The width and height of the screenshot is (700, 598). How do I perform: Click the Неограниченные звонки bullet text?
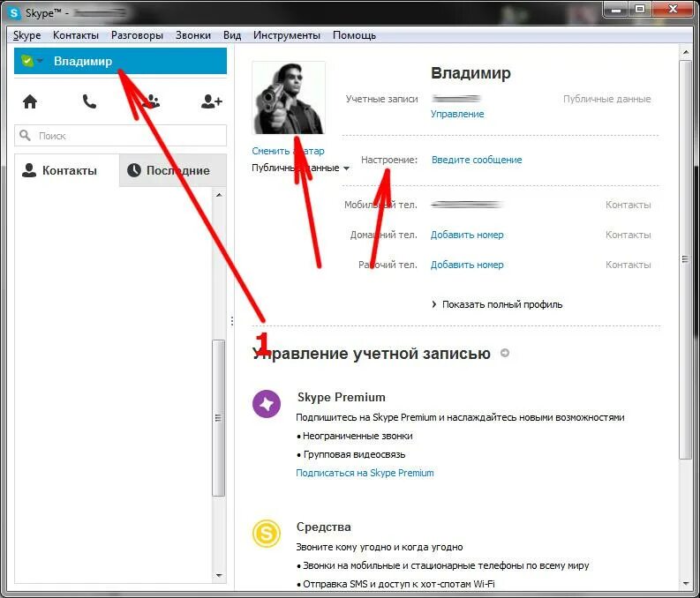coord(358,436)
